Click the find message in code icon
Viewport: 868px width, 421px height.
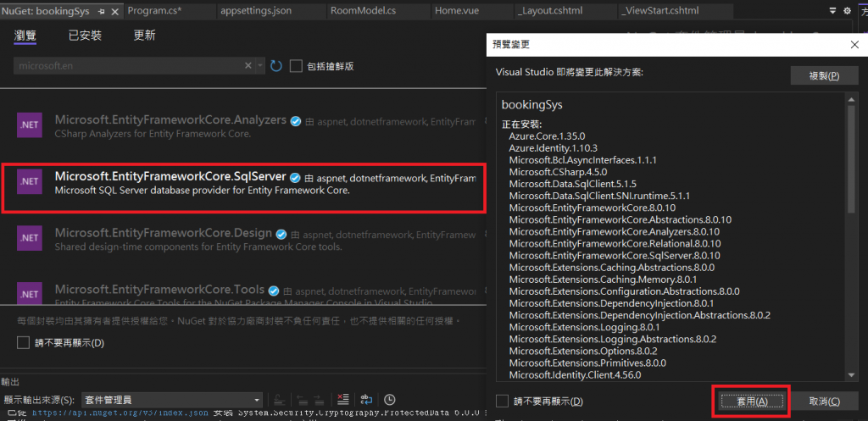point(280,400)
